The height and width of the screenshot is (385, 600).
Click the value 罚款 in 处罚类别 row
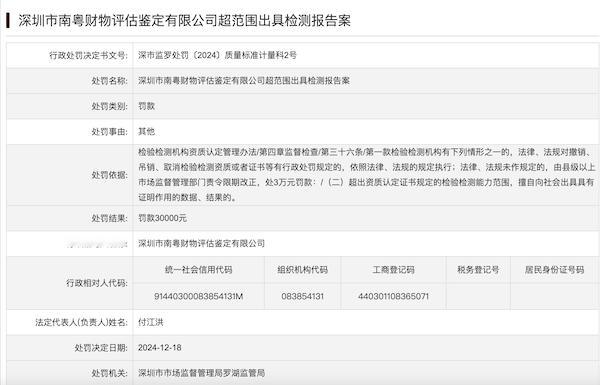(x=147, y=106)
